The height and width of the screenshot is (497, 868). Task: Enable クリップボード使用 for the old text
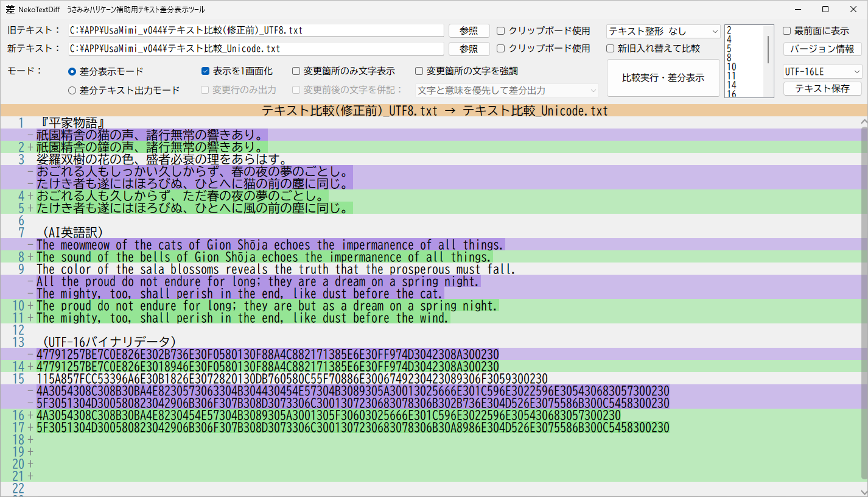tap(500, 30)
